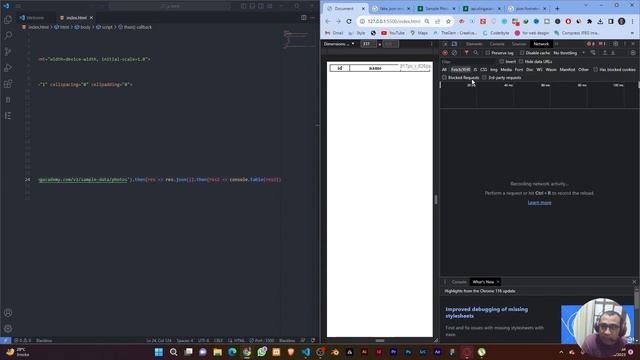The image size is (640, 360).
Task: Open the No throttling dropdown
Action: click(x=569, y=53)
